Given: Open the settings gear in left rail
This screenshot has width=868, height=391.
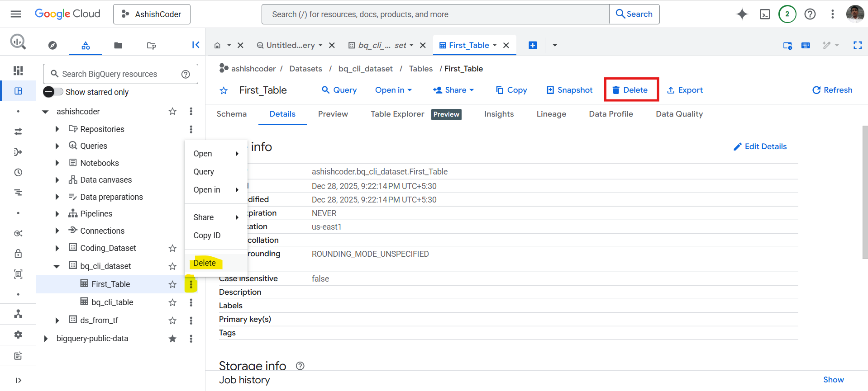Looking at the screenshot, I should click(18, 334).
